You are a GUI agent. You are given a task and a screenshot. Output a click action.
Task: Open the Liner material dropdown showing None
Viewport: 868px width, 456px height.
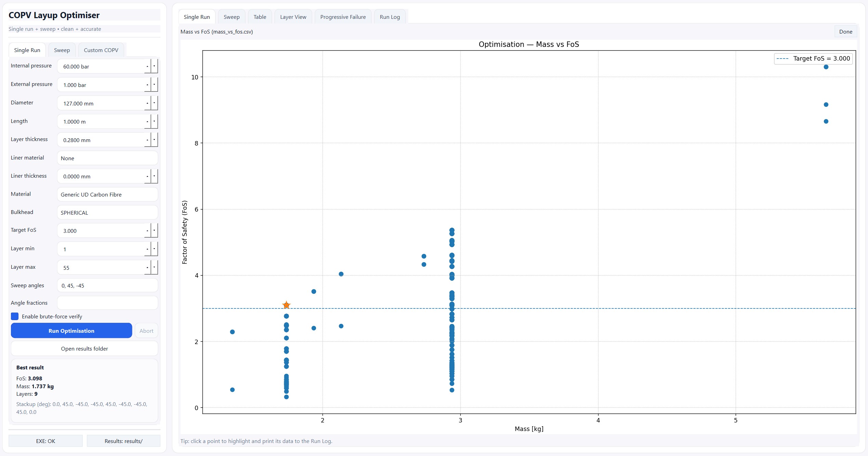(107, 158)
